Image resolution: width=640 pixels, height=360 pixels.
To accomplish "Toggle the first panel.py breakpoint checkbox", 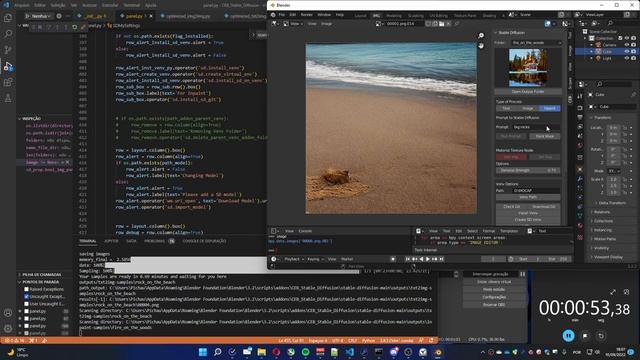I will point(27,311).
